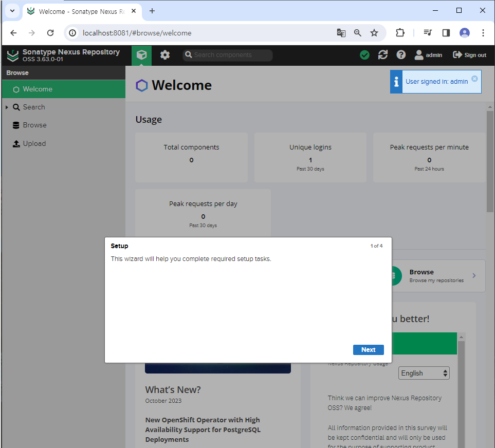The width and height of the screenshot is (495, 448).
Task: Click the Next button in Setup wizard
Action: [368, 349]
